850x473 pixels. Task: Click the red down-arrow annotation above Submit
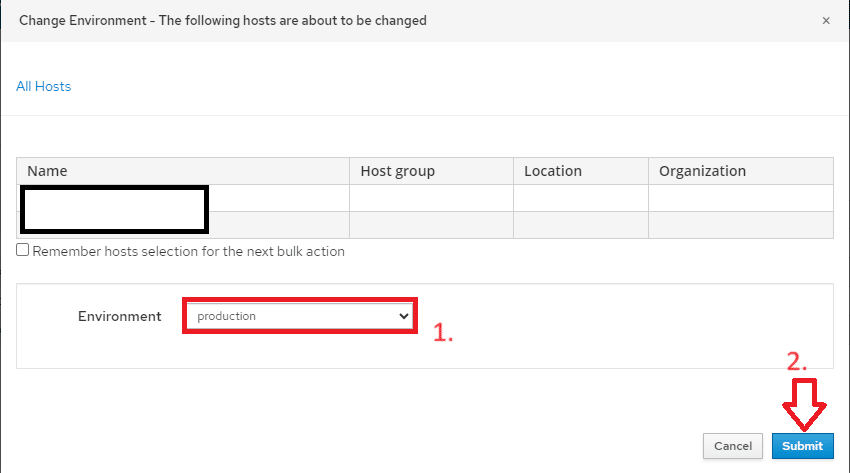click(x=804, y=404)
